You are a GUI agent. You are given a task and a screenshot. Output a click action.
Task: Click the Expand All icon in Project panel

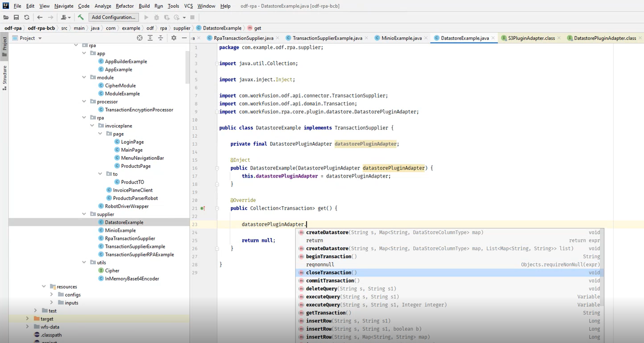[x=150, y=38]
